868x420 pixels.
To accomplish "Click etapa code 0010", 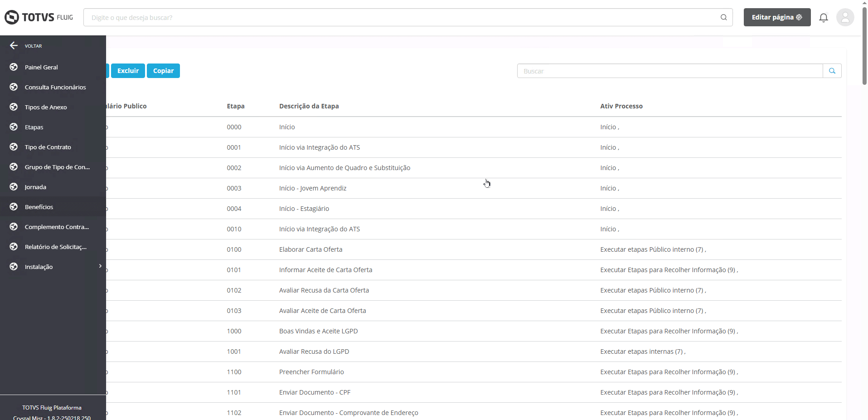I will (x=234, y=229).
